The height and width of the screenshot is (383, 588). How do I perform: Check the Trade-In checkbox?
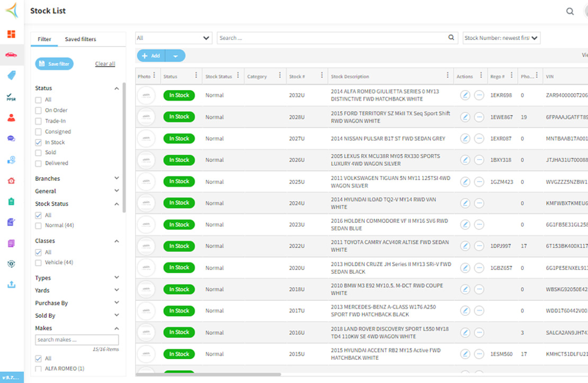(38, 121)
